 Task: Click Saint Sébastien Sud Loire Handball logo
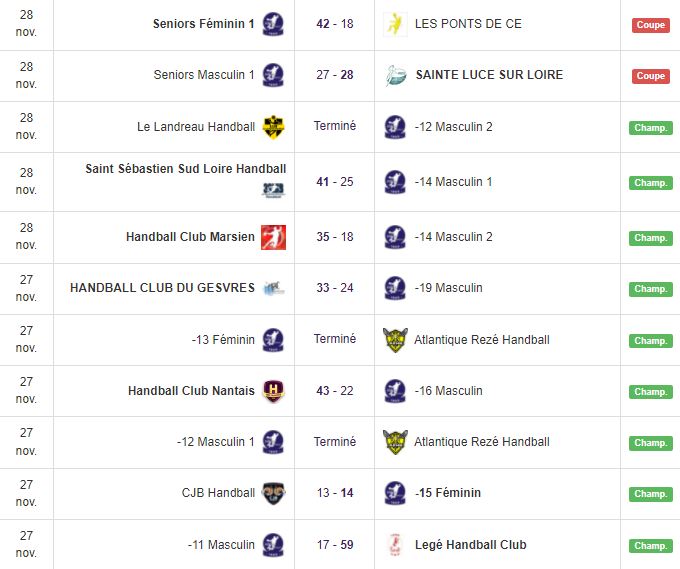pos(273,190)
